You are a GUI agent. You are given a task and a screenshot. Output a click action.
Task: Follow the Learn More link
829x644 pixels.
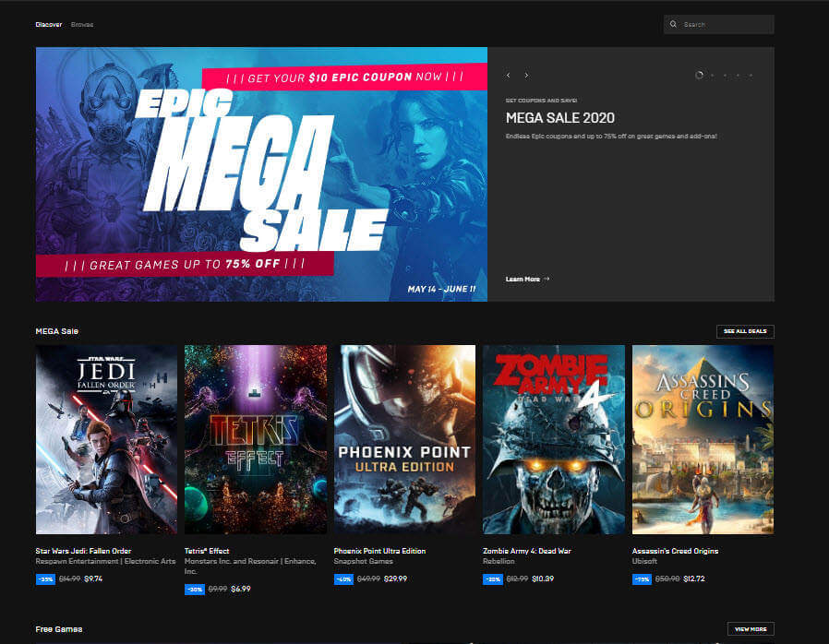point(527,279)
